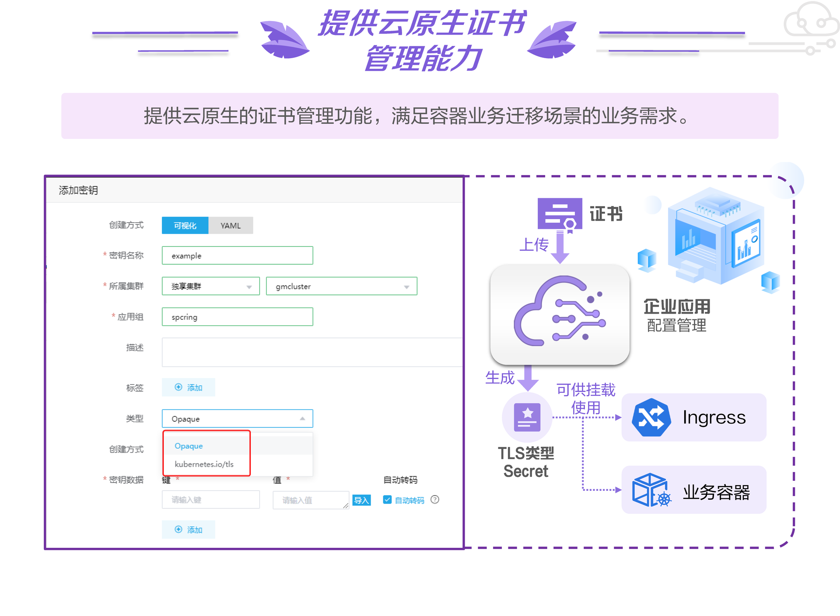
Task: Collapse the Opaque type dropdown
Action: pos(302,419)
